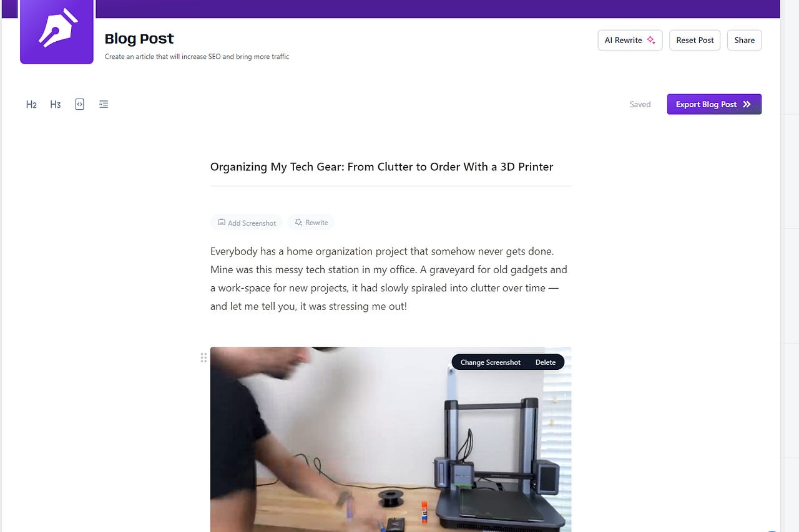Image resolution: width=799 pixels, height=532 pixels.
Task: Click the Saved status indicator
Action: coord(640,104)
